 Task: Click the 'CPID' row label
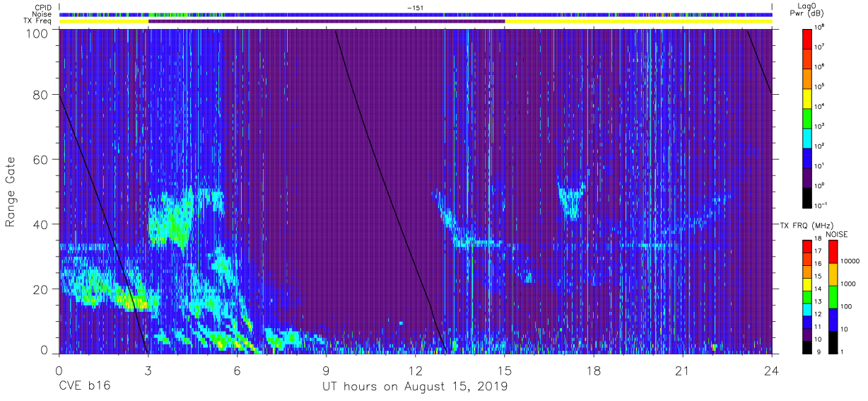43,8
